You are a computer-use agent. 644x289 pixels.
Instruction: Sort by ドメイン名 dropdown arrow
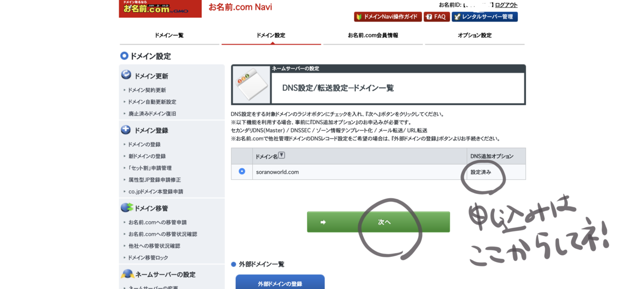click(281, 155)
